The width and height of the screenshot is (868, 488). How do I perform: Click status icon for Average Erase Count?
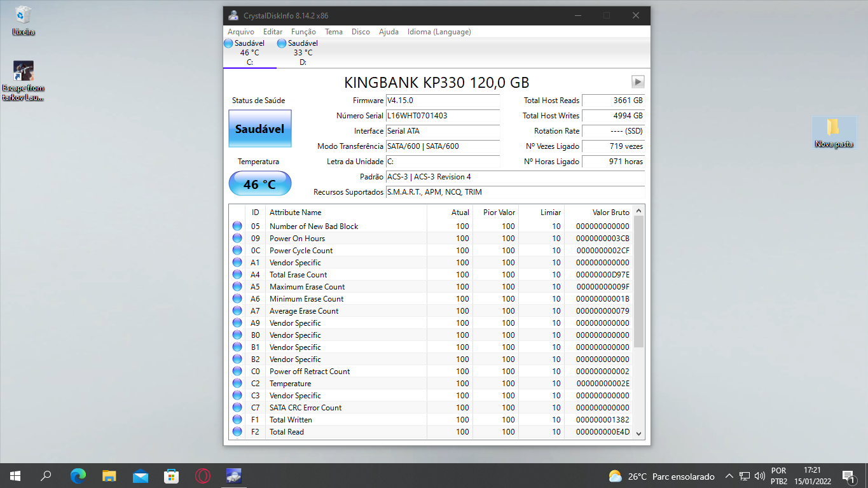(237, 310)
